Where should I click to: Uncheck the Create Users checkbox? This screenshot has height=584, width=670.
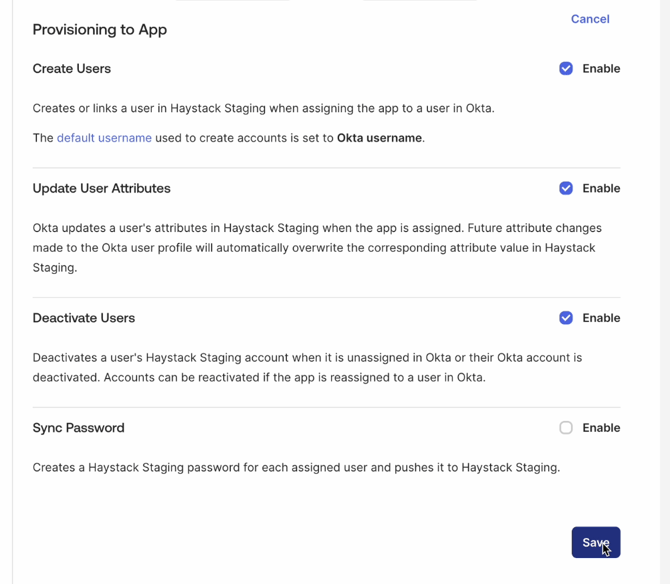[x=566, y=69]
